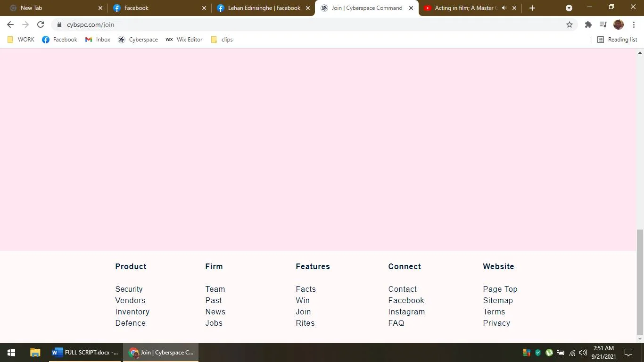Visit the Jobs footer link
644x362 pixels.
214,323
